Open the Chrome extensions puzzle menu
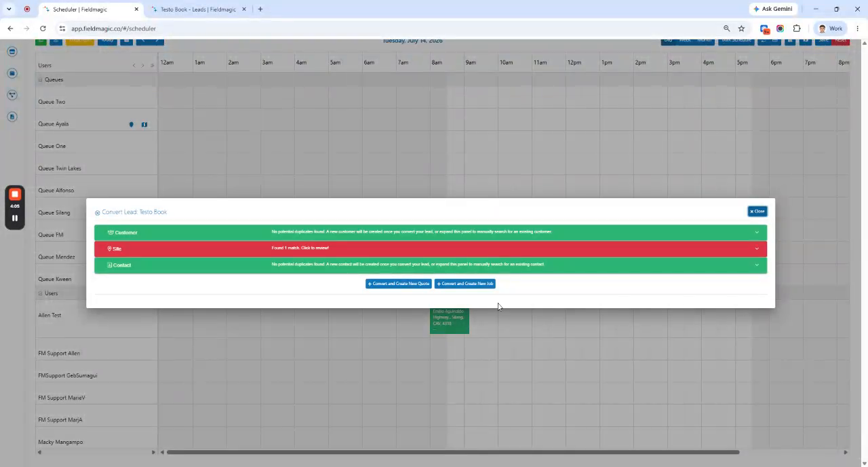868x467 pixels. point(797,29)
